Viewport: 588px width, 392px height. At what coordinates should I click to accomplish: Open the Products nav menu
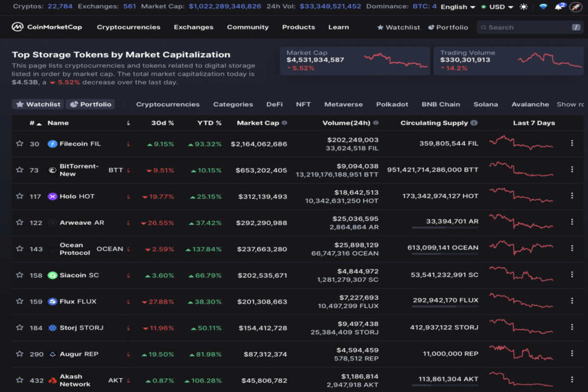(299, 27)
